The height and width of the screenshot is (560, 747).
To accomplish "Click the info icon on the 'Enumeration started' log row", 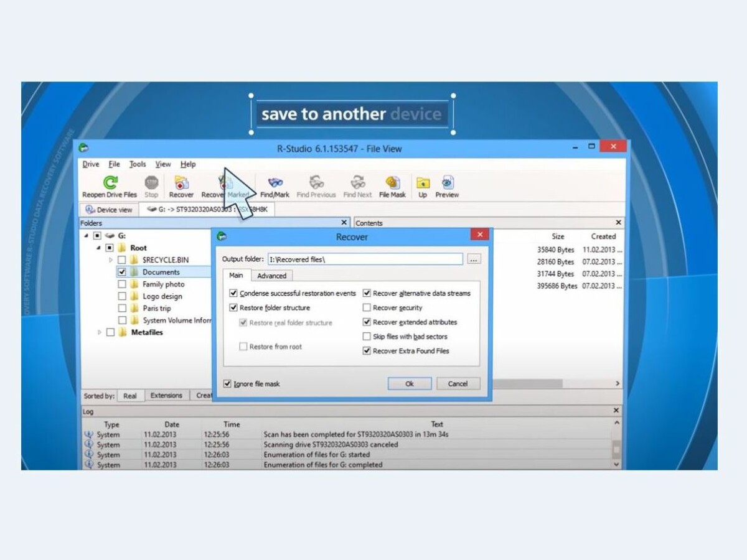I will [x=88, y=454].
